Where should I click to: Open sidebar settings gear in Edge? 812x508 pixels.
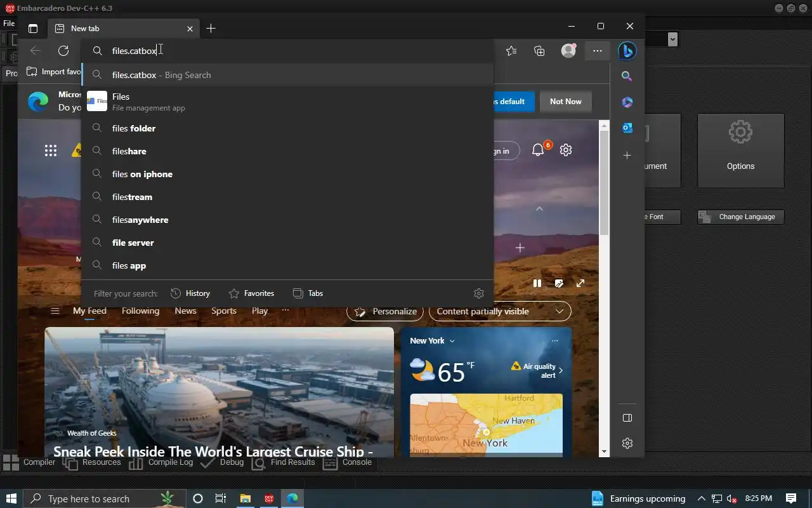tap(627, 443)
